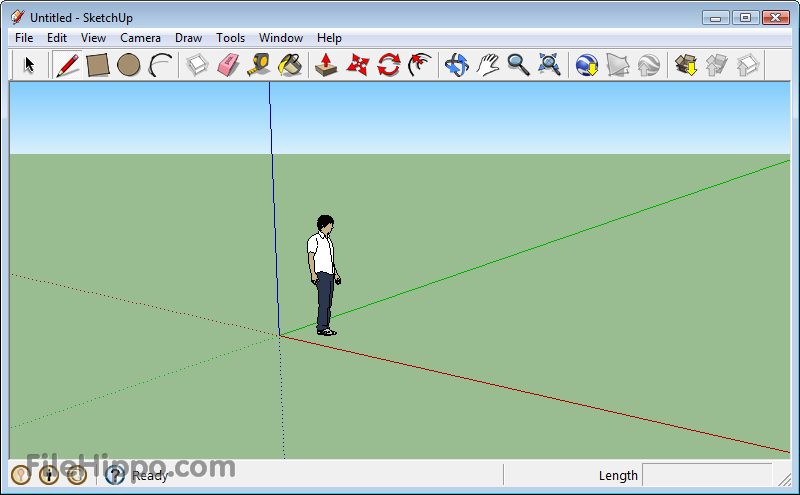This screenshot has width=800, height=495.
Task: Choose the Rectangle tool
Action: point(97,65)
